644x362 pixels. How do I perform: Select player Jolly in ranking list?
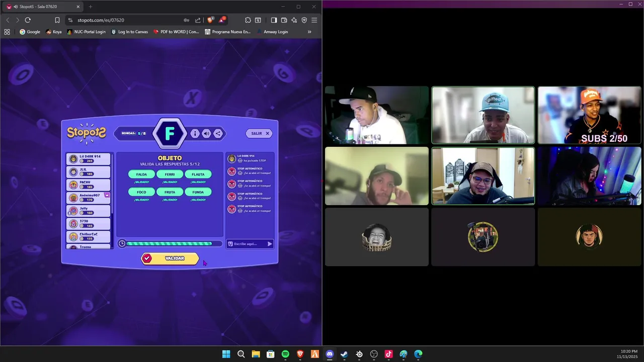click(x=89, y=211)
